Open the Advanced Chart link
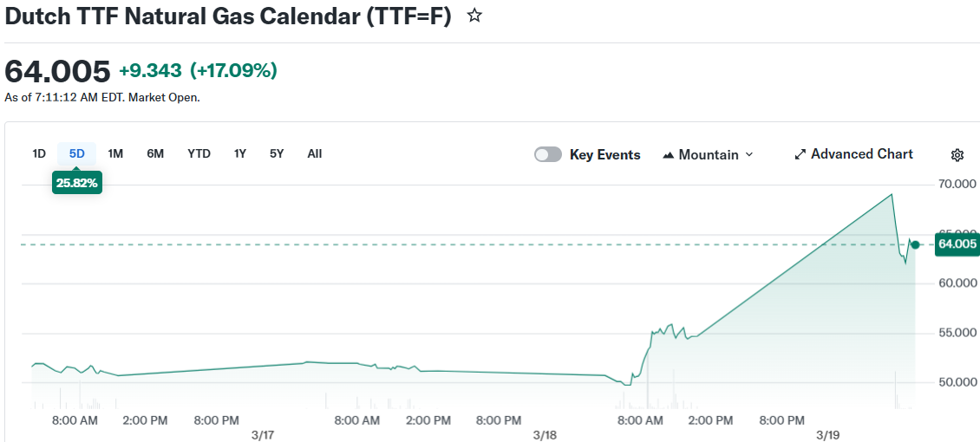 pos(861,154)
